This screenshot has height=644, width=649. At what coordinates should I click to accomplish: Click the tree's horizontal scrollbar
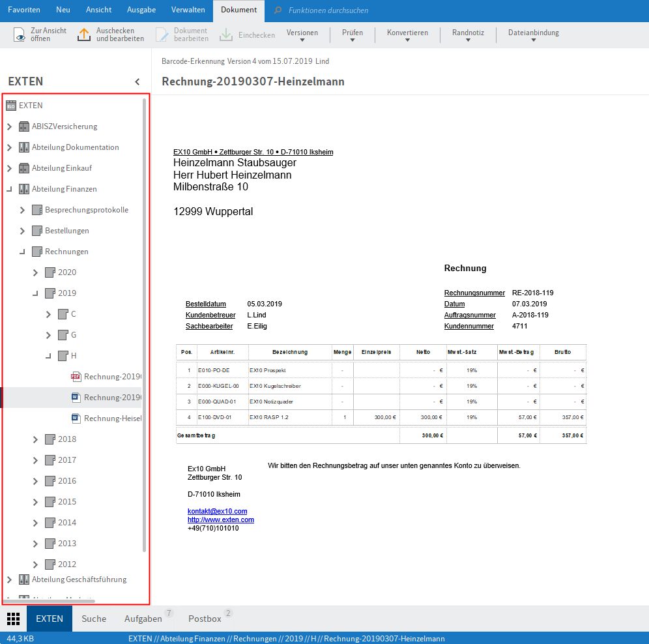click(x=50, y=601)
